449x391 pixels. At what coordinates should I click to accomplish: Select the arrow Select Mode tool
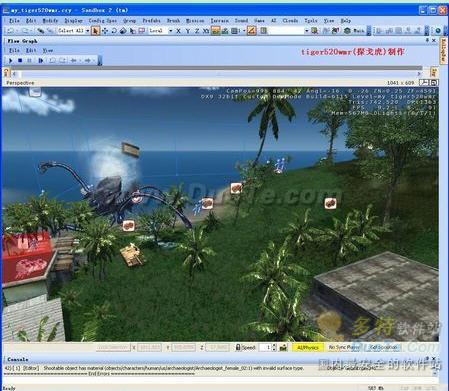point(96,31)
